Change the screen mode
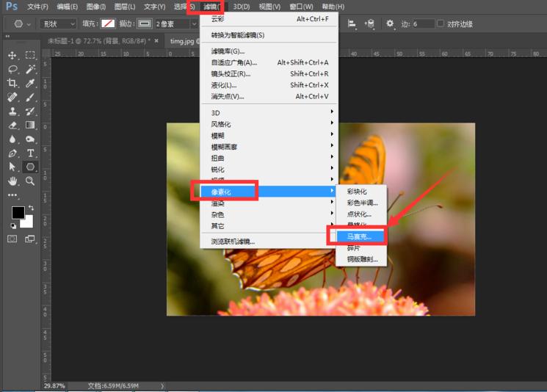 30,239
